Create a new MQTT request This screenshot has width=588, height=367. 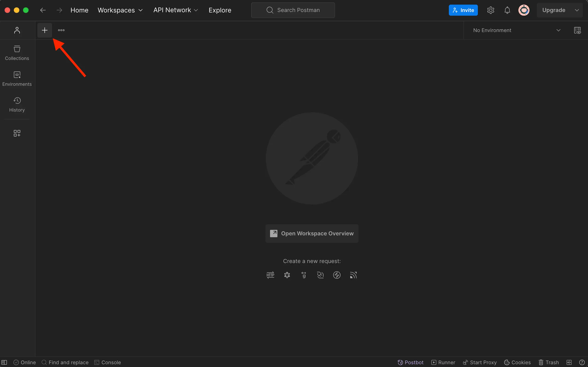point(353,275)
